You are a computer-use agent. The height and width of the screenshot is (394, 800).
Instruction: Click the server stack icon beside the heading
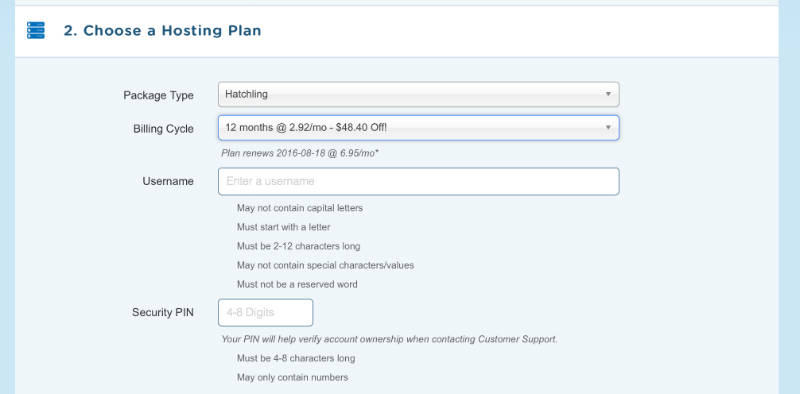(x=36, y=30)
